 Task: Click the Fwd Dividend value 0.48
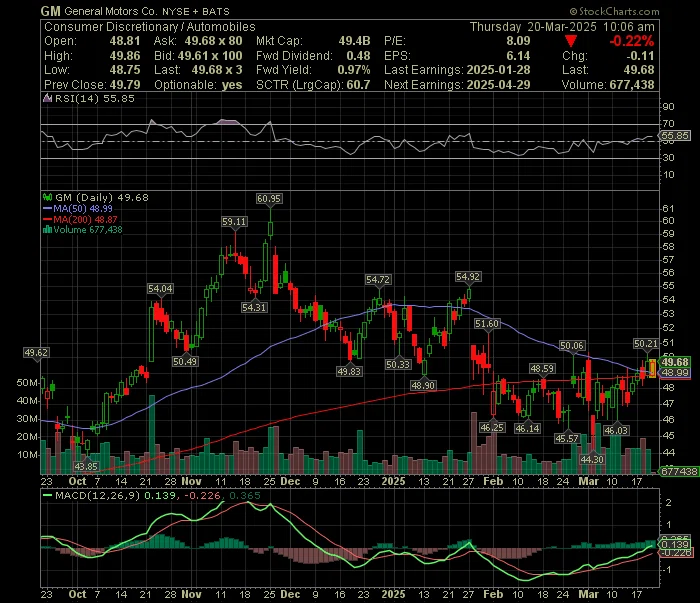tap(358, 56)
